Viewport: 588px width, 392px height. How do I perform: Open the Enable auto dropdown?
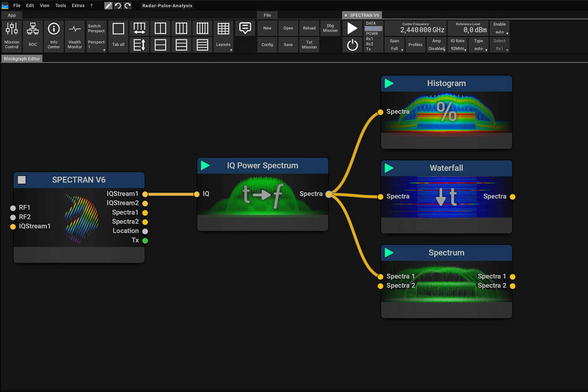coord(500,28)
